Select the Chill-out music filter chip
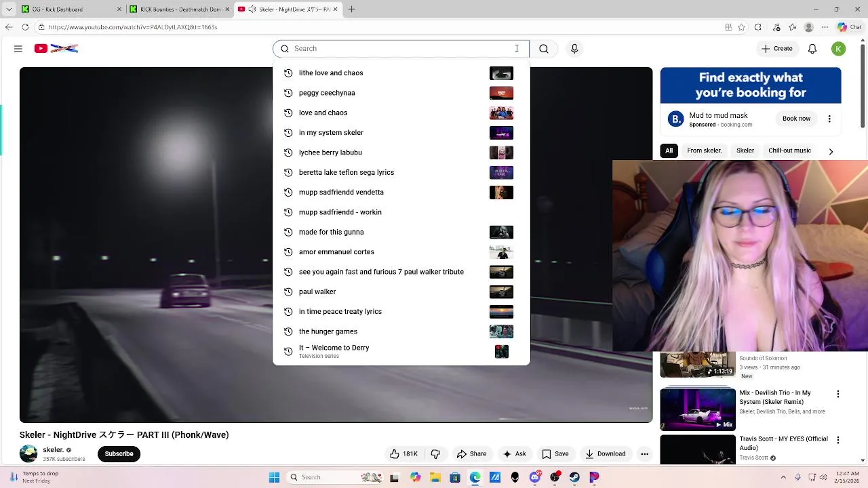The height and width of the screenshot is (488, 868). point(789,150)
